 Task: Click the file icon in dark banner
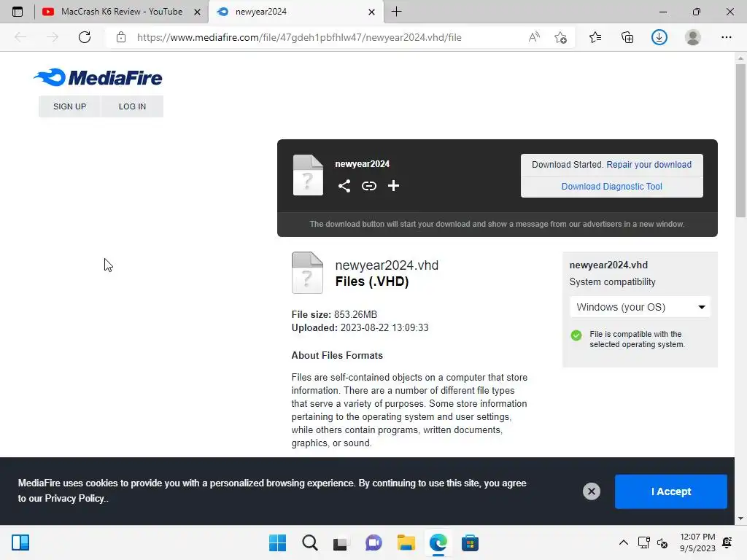pyautogui.click(x=308, y=175)
